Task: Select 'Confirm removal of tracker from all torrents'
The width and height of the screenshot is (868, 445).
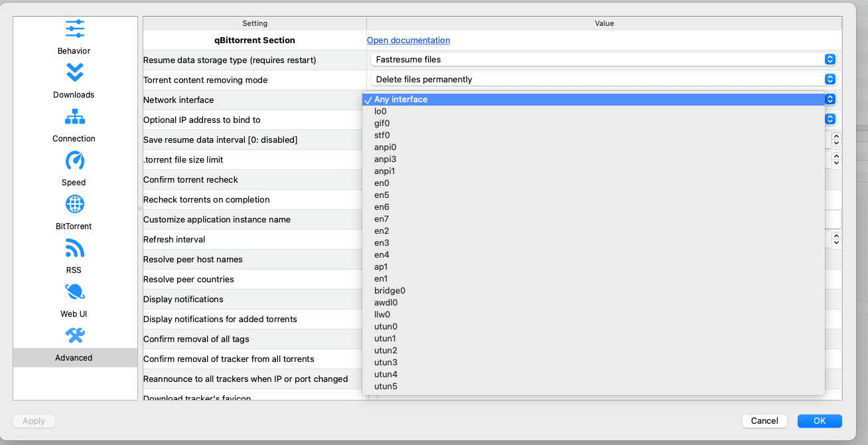Action: click(229, 359)
